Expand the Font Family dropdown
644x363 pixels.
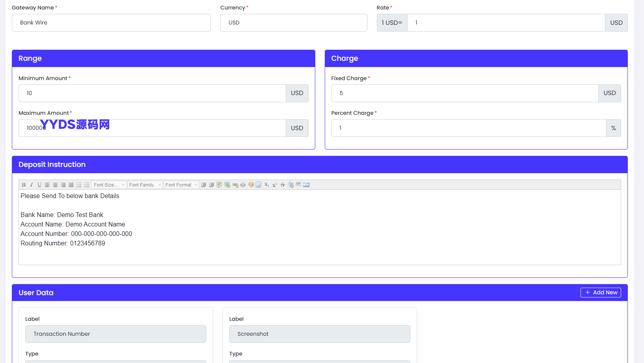[145, 185]
